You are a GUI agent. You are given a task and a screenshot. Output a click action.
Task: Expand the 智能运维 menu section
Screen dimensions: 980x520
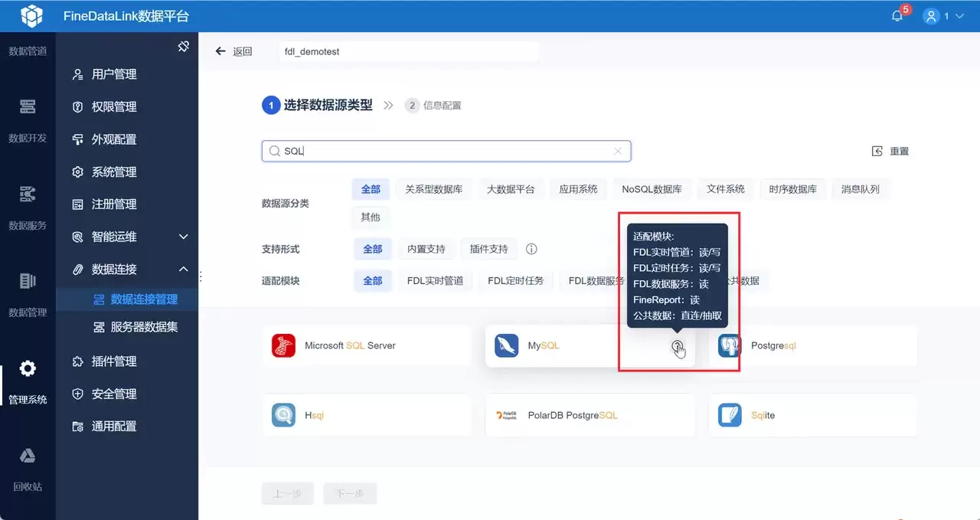[183, 237]
